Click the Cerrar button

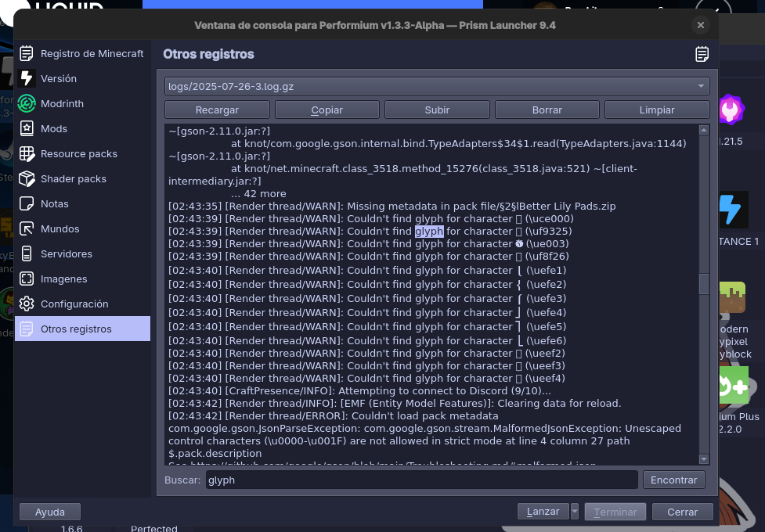tap(683, 512)
